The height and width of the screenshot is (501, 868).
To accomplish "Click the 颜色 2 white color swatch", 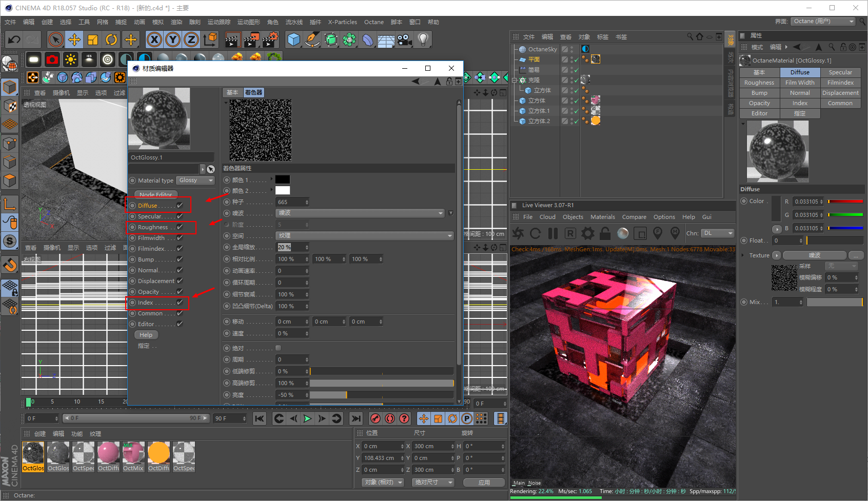I will [283, 191].
